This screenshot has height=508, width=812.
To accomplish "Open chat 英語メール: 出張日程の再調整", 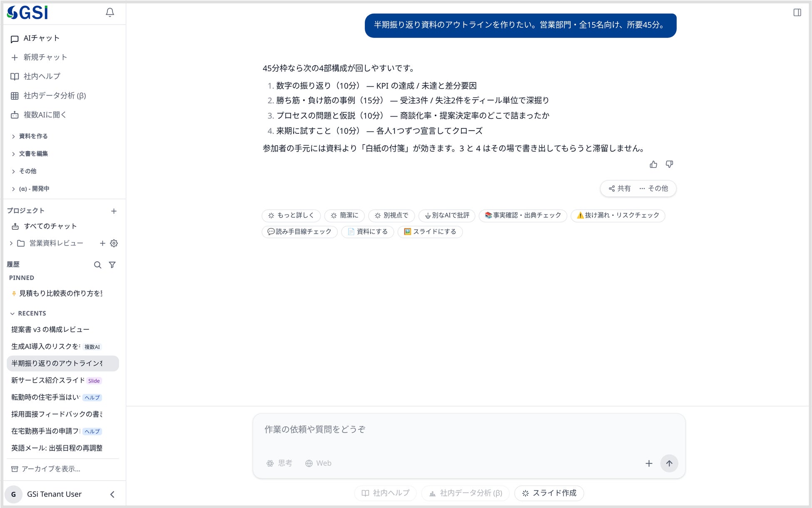I will [63, 448].
